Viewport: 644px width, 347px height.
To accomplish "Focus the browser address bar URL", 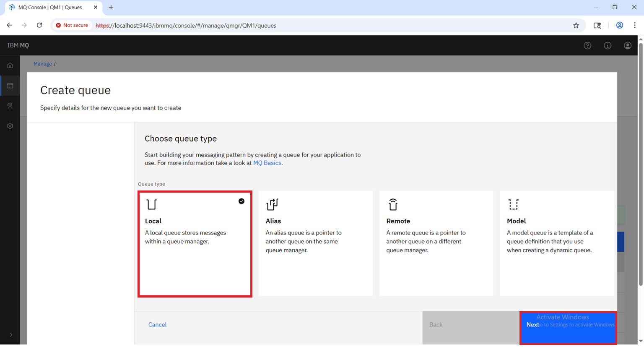I will (x=186, y=26).
